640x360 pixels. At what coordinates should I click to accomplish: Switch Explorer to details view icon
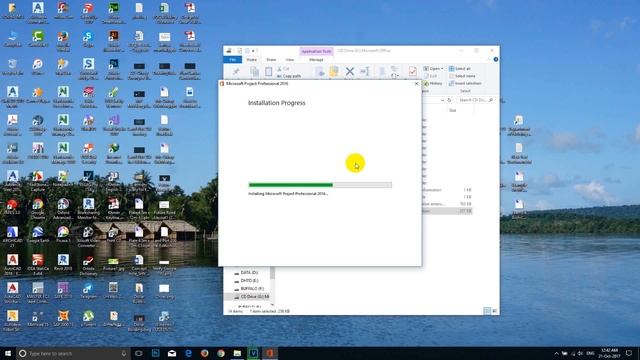pyautogui.click(x=487, y=311)
